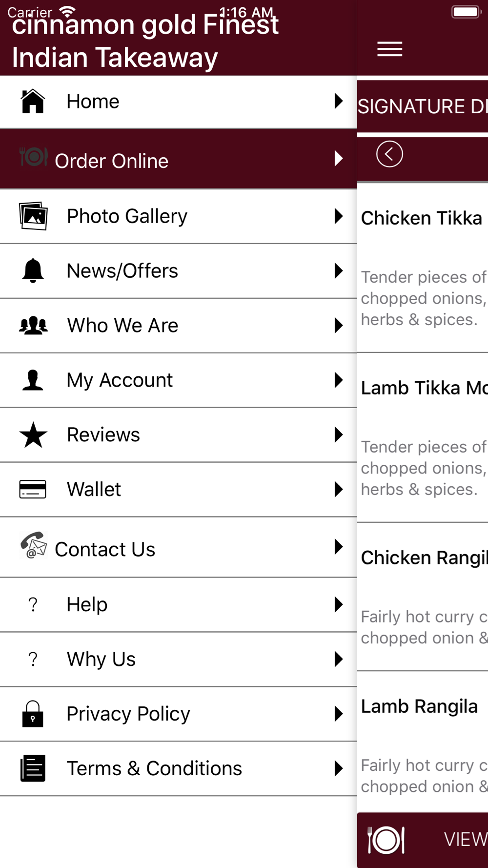
Task: Tap the SIGNATURE DISHES category header
Action: (x=423, y=106)
